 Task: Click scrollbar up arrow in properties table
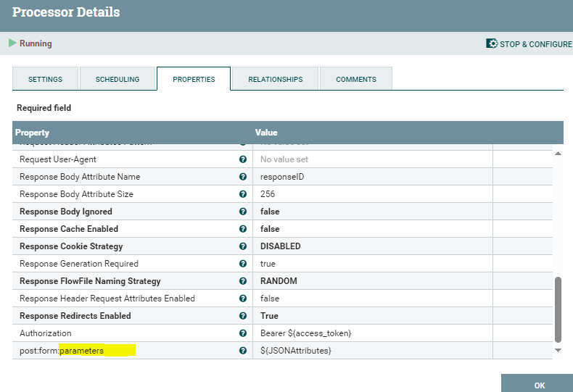558,154
